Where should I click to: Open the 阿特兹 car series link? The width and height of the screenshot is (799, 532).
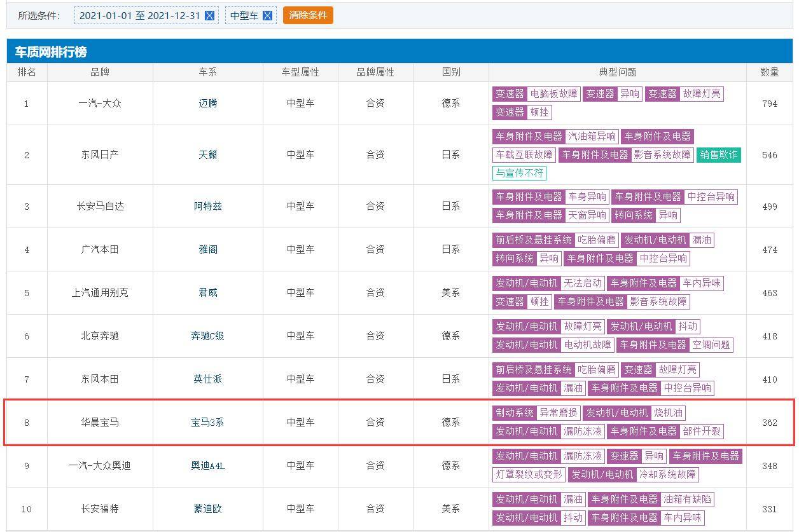tap(207, 206)
